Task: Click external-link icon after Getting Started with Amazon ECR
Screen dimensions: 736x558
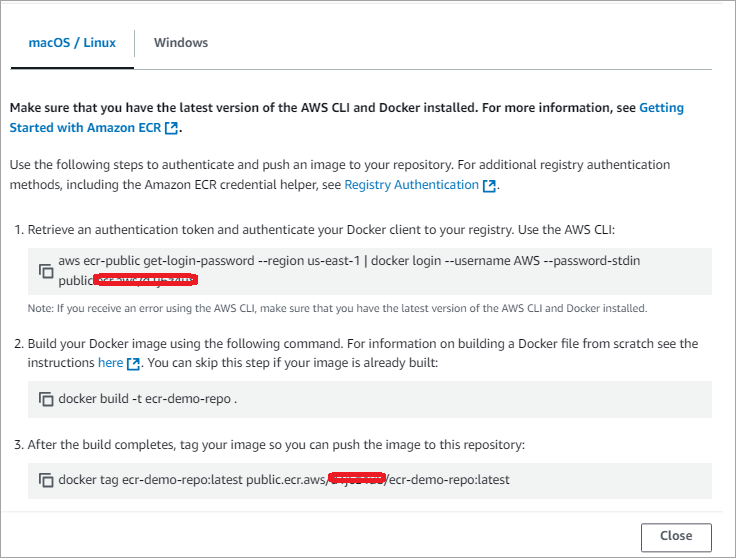Action: tap(172, 128)
